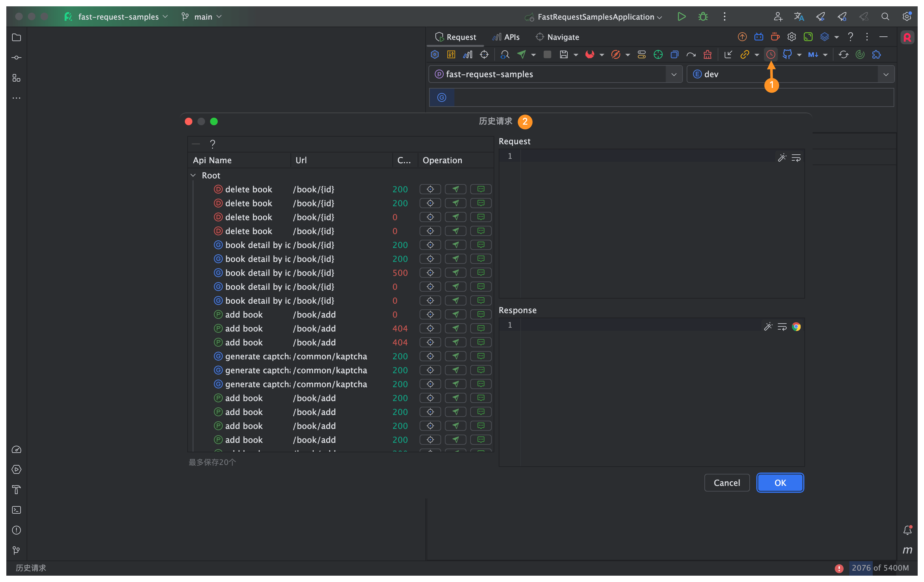Viewport: 924px width, 582px height.
Task: Collapse the Root tree node
Action: pyautogui.click(x=193, y=175)
